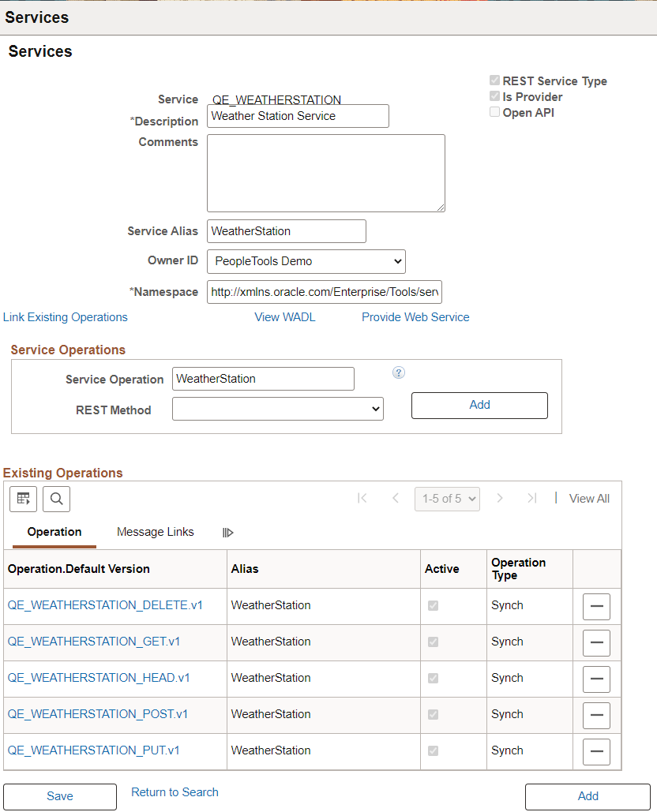657x812 pixels.
Task: Click the show all columns icon
Action: (228, 533)
